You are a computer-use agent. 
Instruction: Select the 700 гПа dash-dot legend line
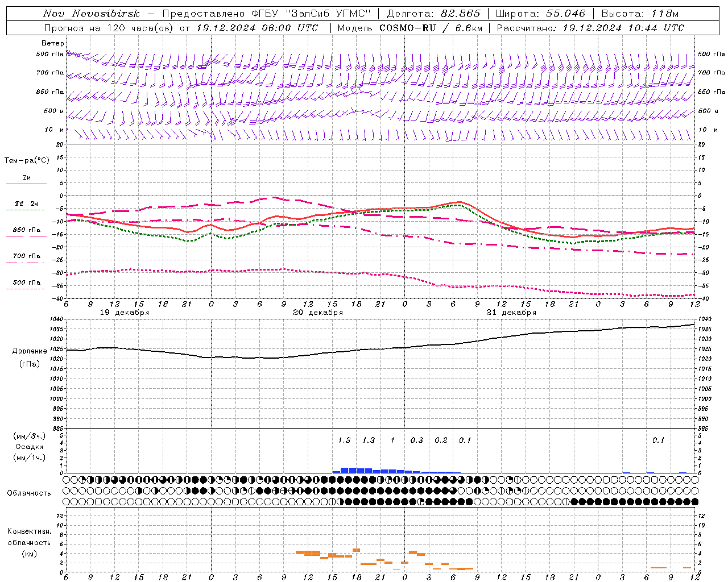coord(26,262)
